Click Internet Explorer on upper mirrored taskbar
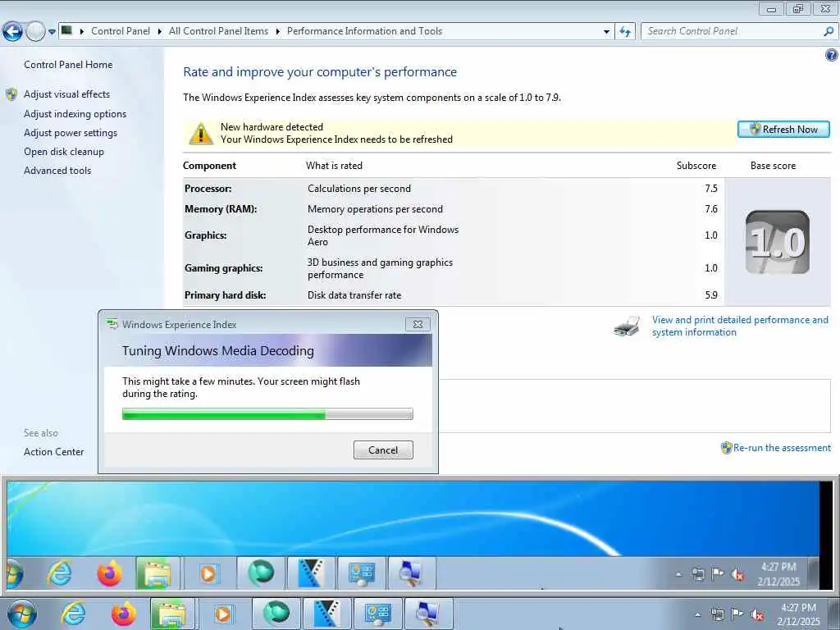 click(x=59, y=573)
